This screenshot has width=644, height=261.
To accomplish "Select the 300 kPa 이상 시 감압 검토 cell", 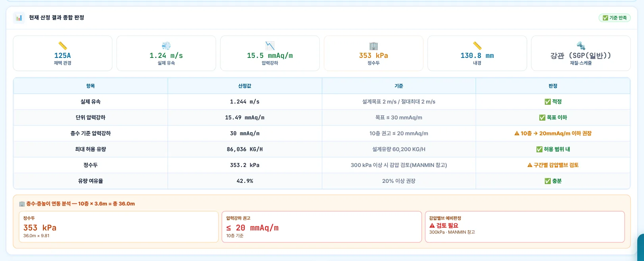I will (x=399, y=165).
